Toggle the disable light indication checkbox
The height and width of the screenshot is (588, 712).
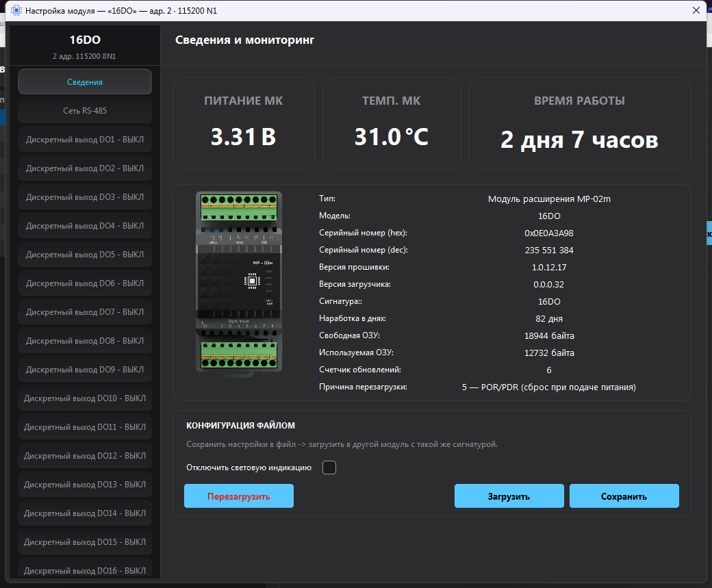click(x=329, y=468)
